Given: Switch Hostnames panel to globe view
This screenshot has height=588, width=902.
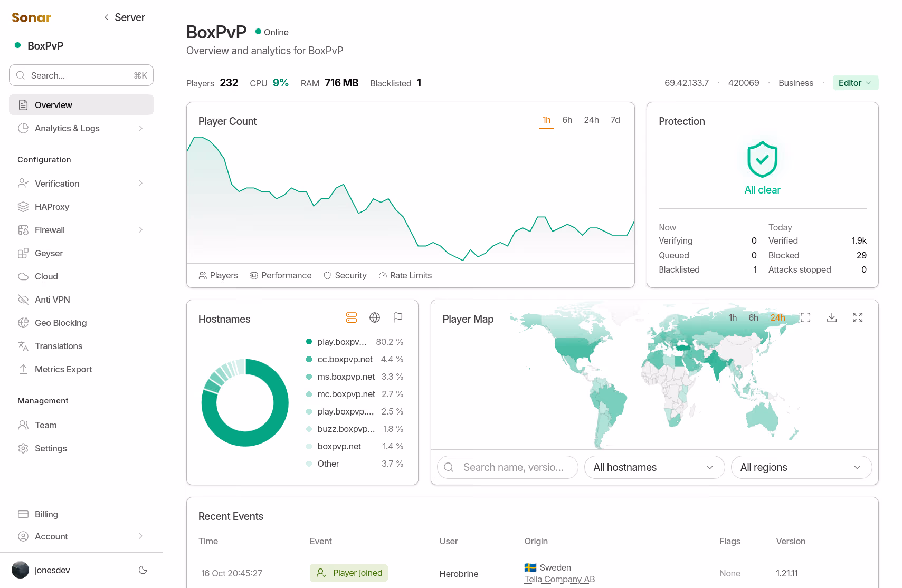Looking at the screenshot, I should (x=375, y=317).
